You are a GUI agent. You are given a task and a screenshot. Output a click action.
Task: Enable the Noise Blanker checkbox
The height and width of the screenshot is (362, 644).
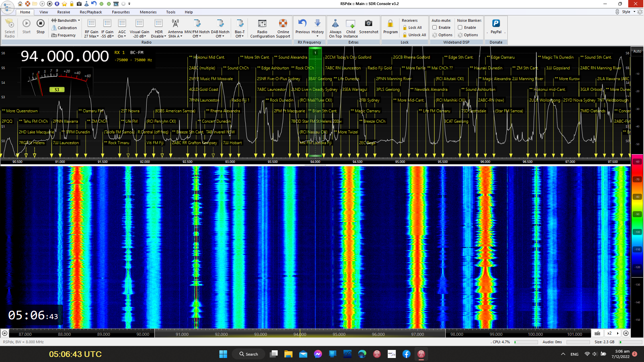click(460, 27)
